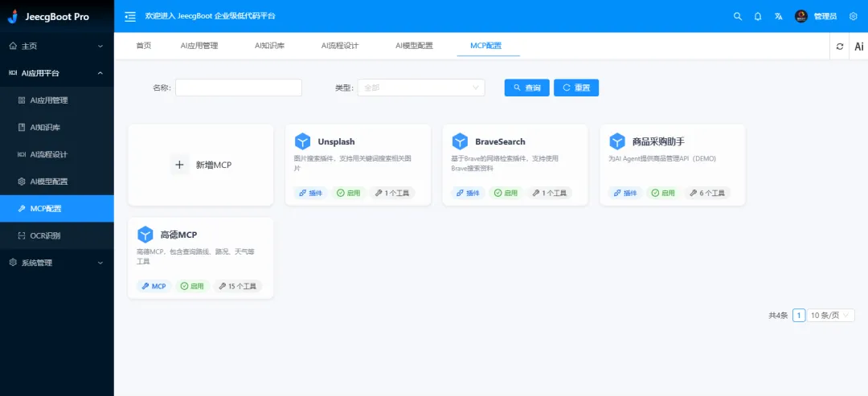Select MCP配置 in the sidebar

[57, 209]
